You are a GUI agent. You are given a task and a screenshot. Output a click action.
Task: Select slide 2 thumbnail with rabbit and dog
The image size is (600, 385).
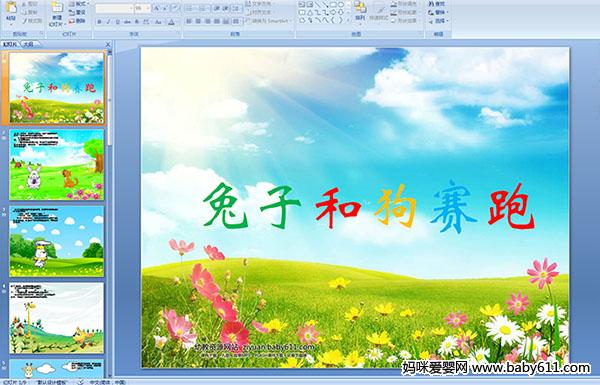[56, 165]
